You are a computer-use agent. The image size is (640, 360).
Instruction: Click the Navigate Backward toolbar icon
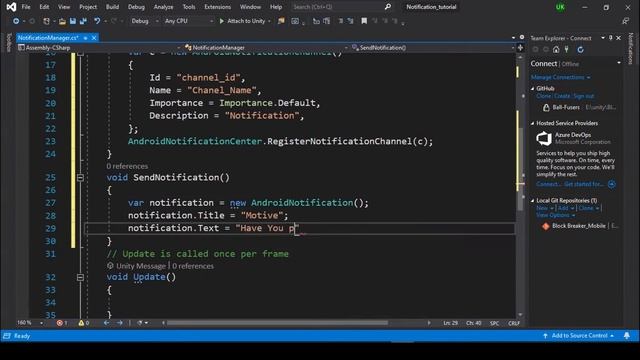coord(16,21)
